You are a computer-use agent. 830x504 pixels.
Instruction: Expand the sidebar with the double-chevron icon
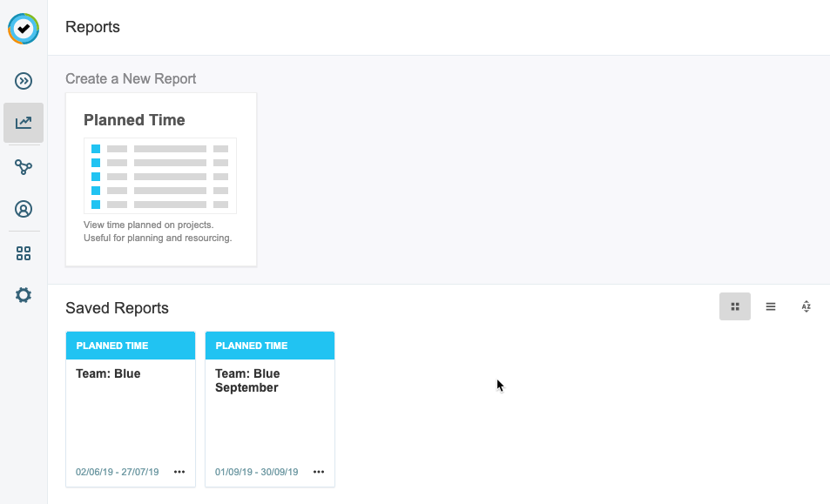[x=24, y=81]
